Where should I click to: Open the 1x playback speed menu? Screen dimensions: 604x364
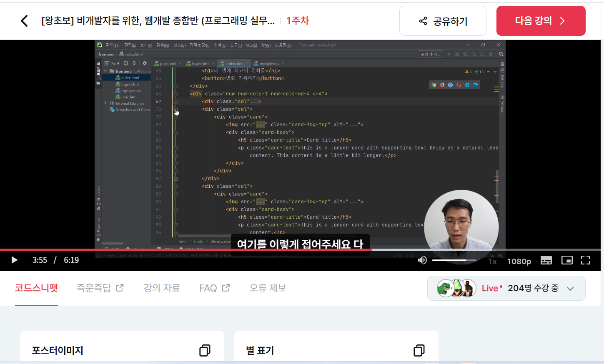[492, 261]
